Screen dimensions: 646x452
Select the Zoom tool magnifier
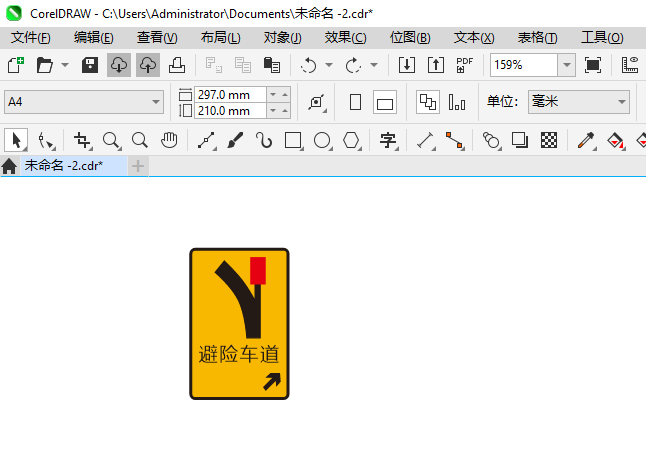tap(112, 140)
